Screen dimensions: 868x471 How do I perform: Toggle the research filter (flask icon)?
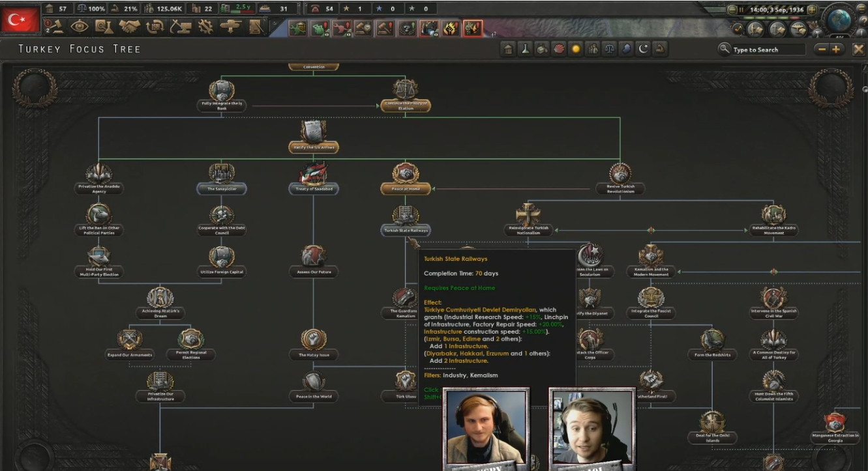click(525, 50)
